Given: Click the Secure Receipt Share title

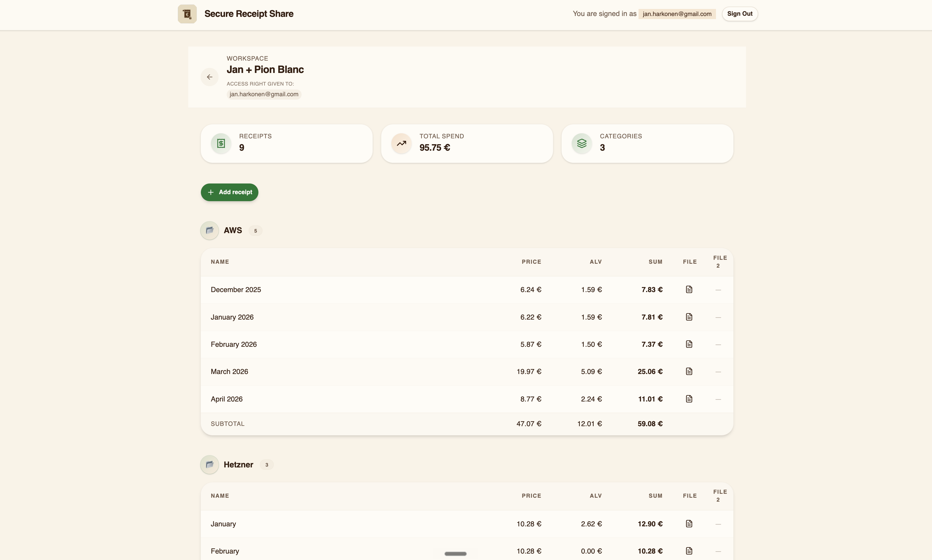Looking at the screenshot, I should point(249,14).
